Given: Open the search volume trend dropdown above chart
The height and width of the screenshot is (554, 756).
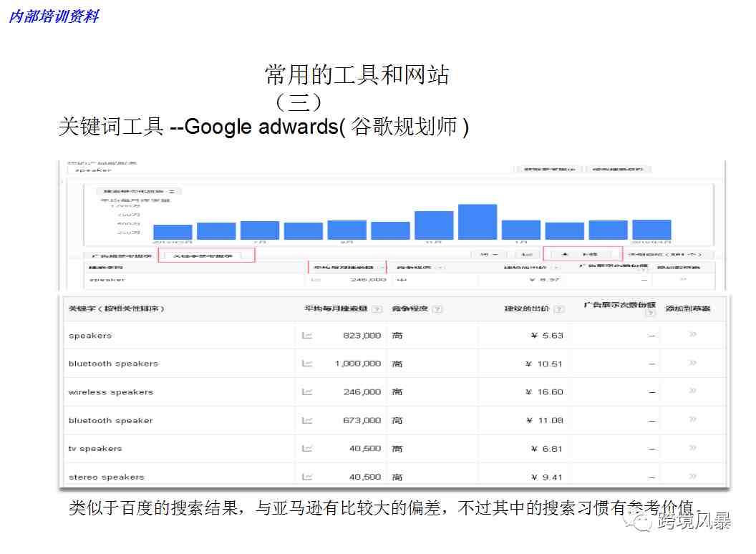Looking at the screenshot, I should (x=139, y=191).
